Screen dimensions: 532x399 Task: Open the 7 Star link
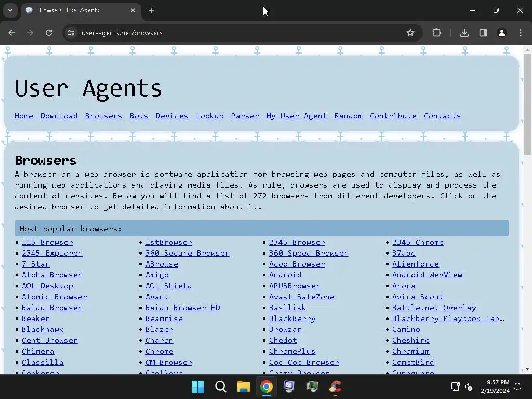(x=36, y=264)
